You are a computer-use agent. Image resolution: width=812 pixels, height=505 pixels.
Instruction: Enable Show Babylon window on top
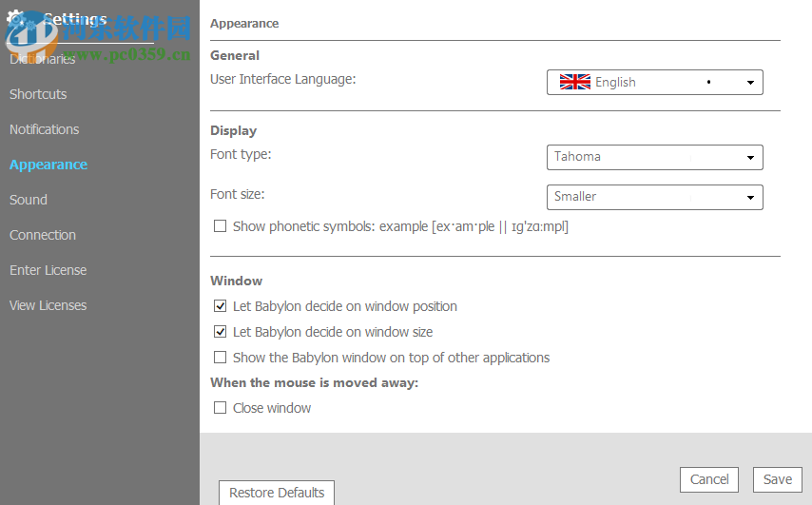[221, 358]
